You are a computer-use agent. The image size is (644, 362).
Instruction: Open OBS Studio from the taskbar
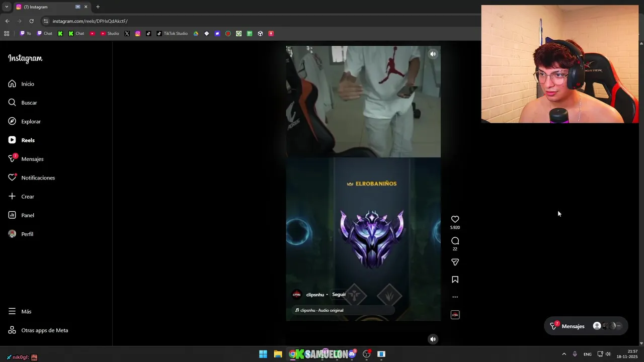coord(366,354)
